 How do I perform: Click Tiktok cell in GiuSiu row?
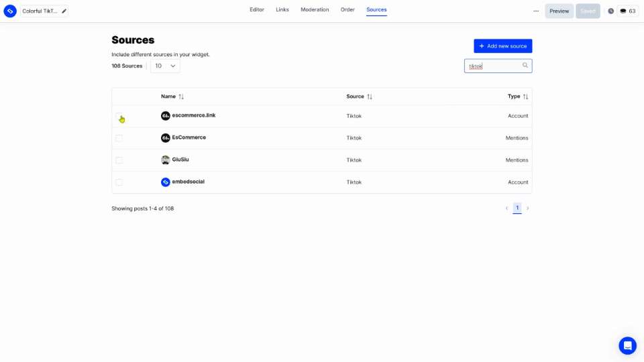(x=354, y=160)
